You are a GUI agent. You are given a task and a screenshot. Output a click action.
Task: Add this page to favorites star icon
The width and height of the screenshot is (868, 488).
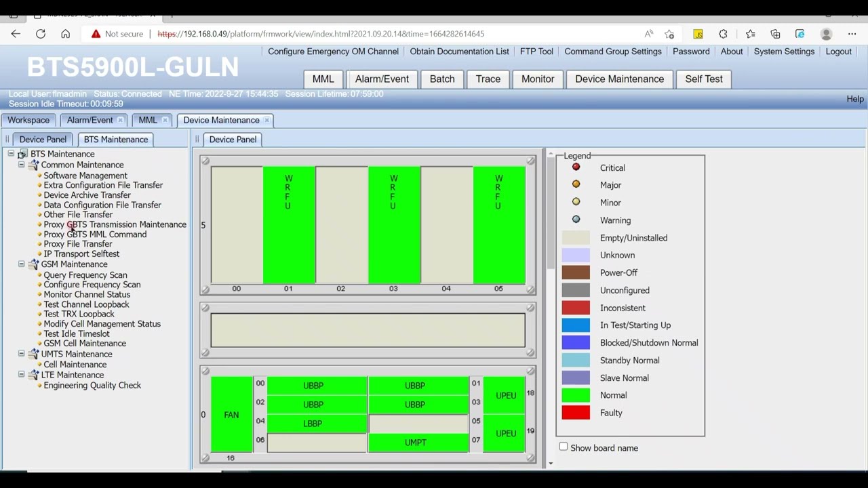tap(669, 34)
